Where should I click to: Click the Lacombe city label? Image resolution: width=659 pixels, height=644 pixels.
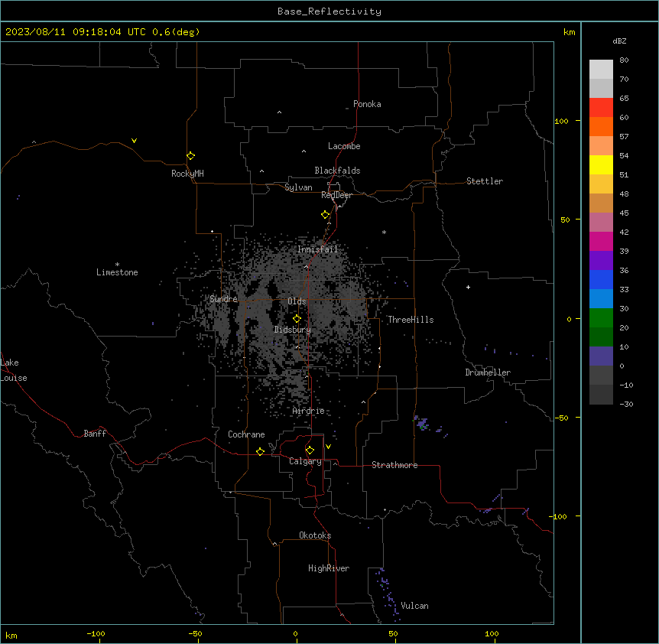(x=344, y=146)
